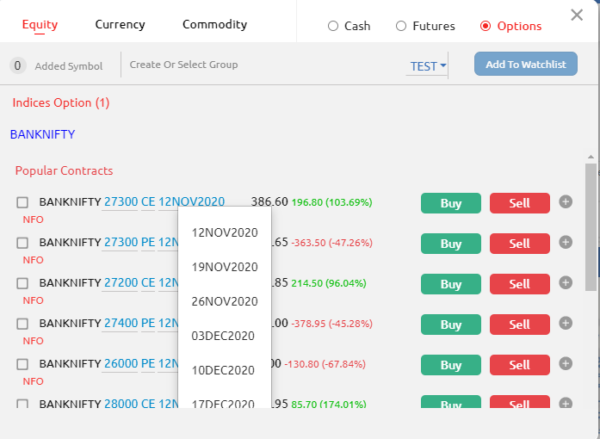Sell BANKNIFTY 27200 CE contract
This screenshot has height=439, width=600.
tap(520, 284)
